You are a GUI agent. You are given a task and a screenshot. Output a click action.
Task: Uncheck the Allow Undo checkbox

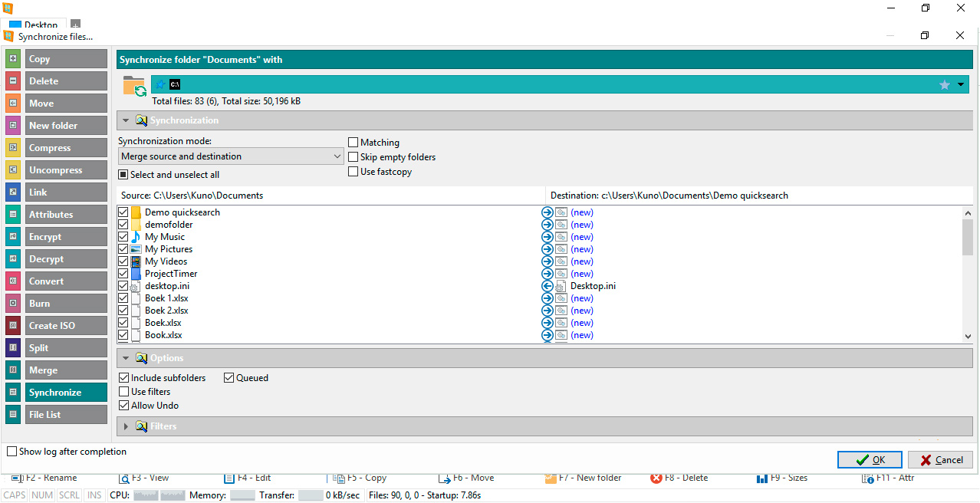pyautogui.click(x=124, y=406)
